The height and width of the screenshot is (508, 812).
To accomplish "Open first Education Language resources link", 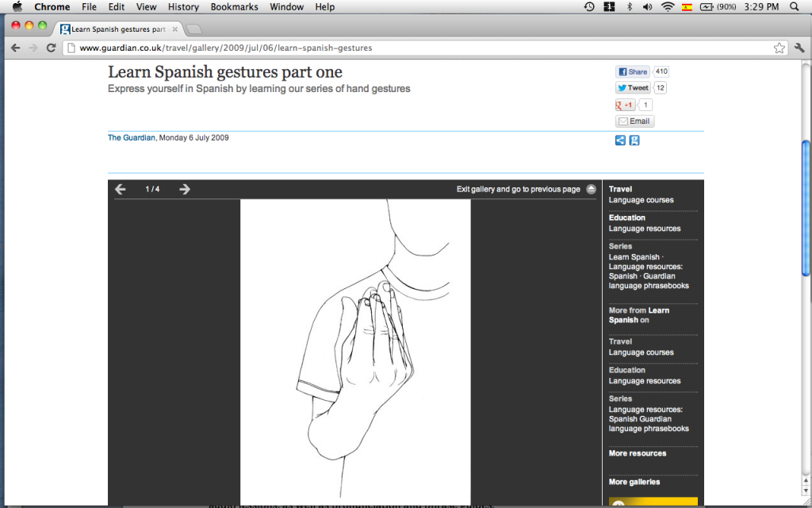I will (645, 229).
